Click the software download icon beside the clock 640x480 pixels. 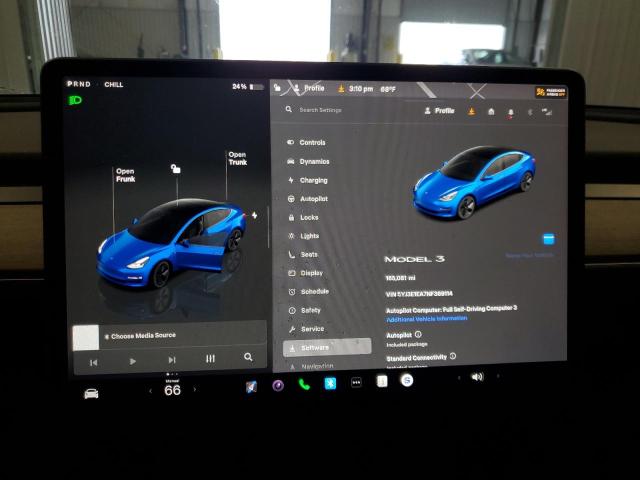[341, 89]
